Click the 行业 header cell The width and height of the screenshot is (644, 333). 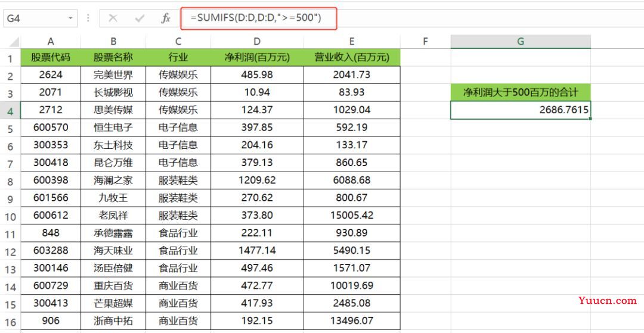point(178,57)
